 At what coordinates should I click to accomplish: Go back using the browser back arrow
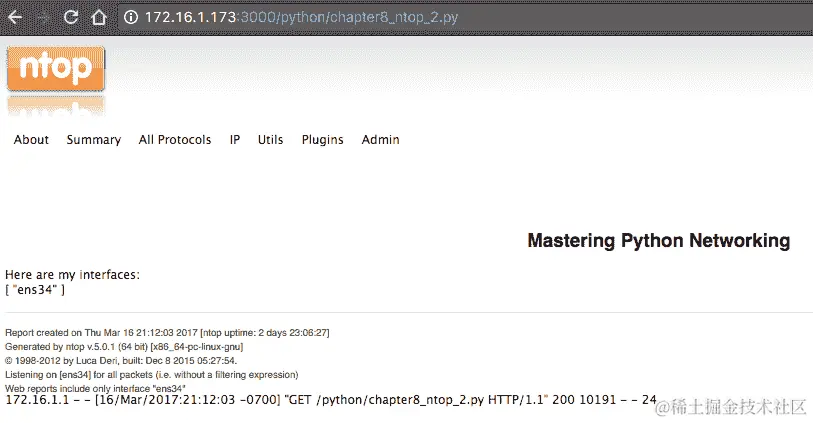15,18
